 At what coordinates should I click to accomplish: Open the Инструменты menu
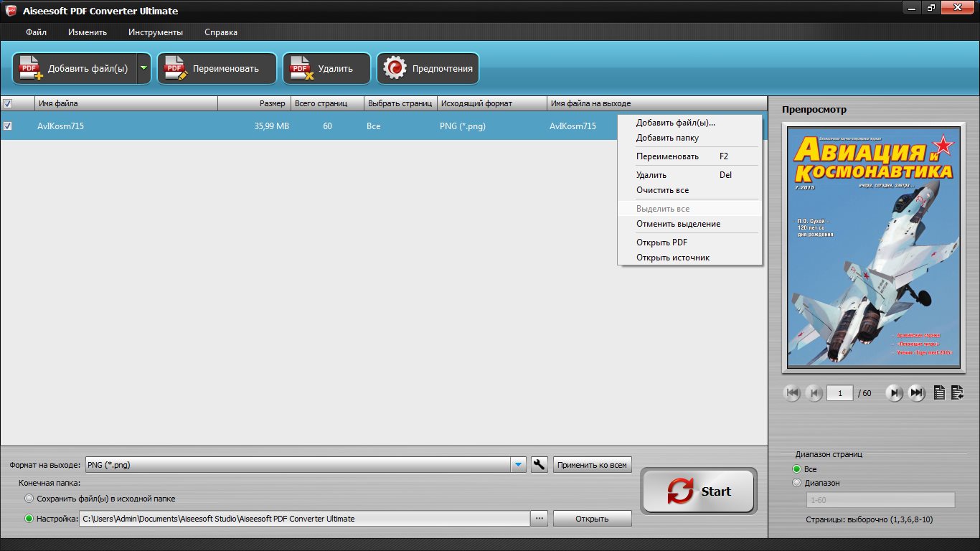coord(156,32)
